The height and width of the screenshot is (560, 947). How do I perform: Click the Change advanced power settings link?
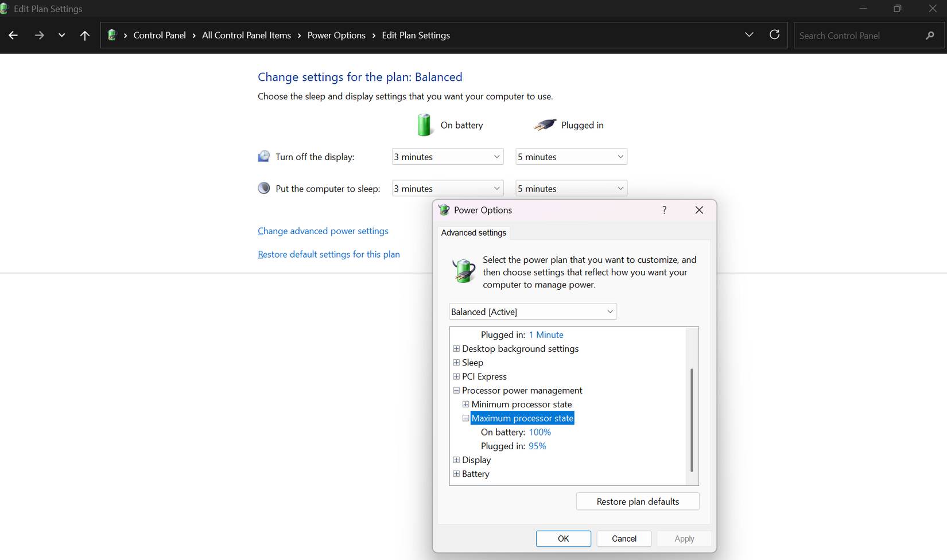point(323,231)
